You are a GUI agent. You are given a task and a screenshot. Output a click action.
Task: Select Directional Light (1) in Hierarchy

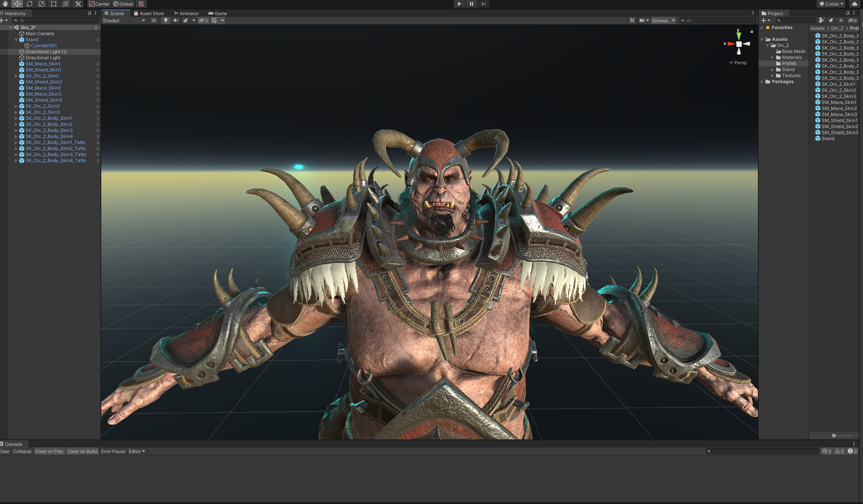[46, 52]
